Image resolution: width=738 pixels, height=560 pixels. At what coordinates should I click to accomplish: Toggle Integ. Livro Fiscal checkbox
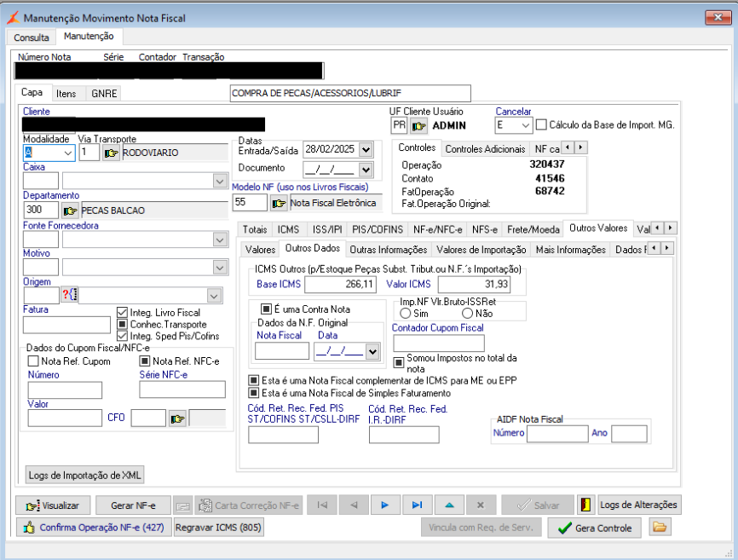[x=122, y=313]
